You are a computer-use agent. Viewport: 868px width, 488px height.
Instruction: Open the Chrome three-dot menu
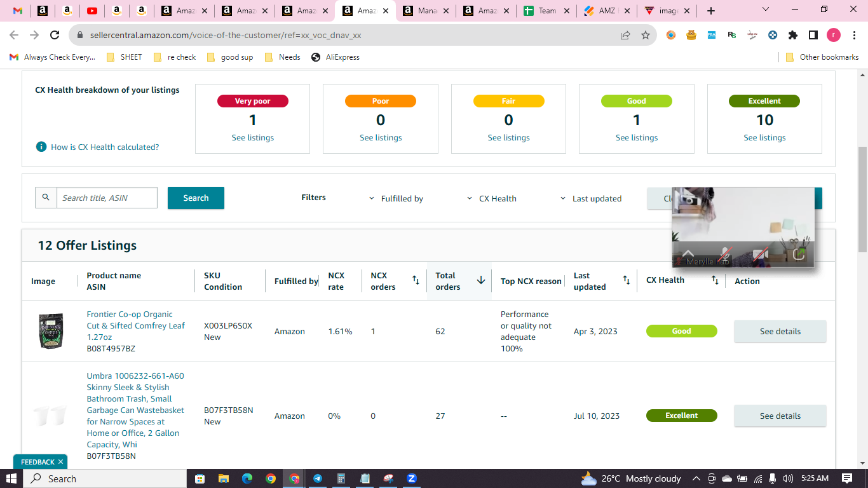click(853, 36)
